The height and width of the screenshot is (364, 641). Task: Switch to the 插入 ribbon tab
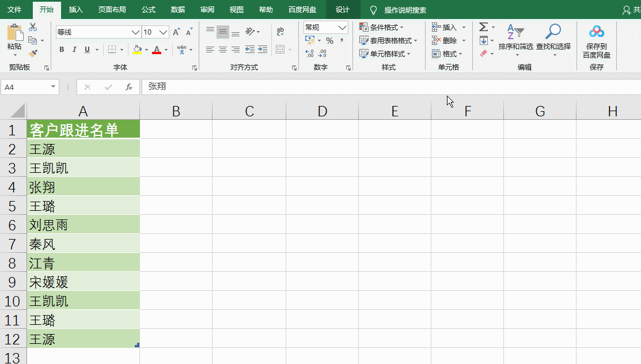point(77,9)
